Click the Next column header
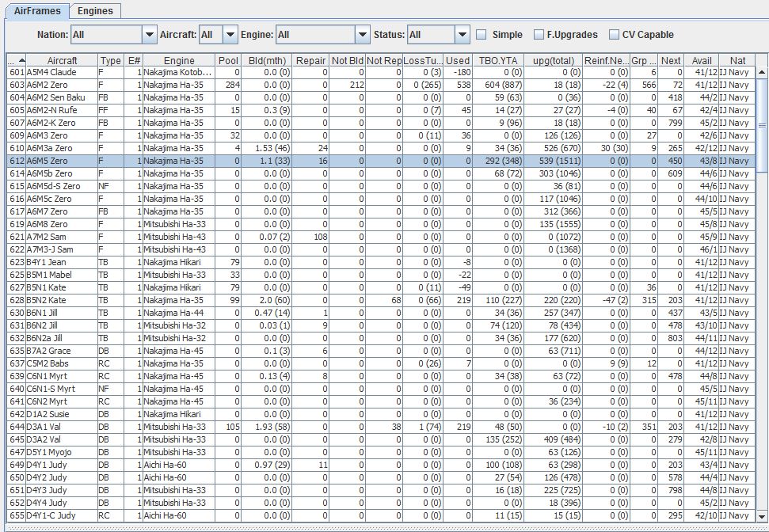Image resolution: width=769 pixels, height=532 pixels. (x=671, y=60)
